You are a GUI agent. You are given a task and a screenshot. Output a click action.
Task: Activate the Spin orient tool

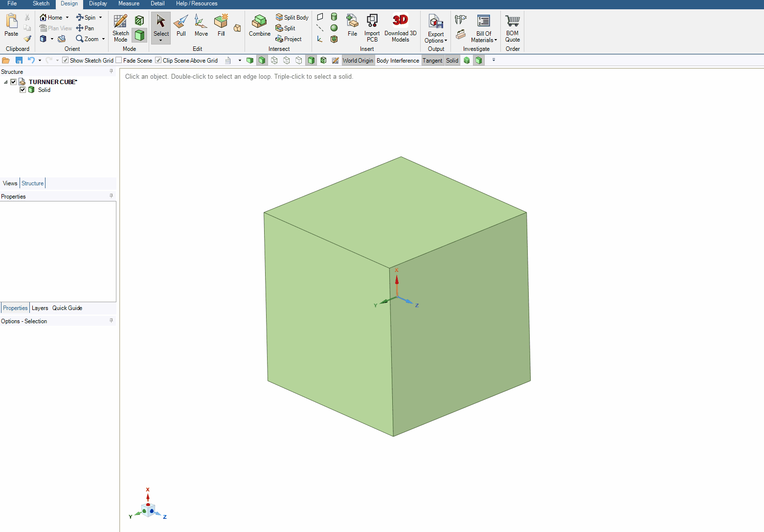86,18
